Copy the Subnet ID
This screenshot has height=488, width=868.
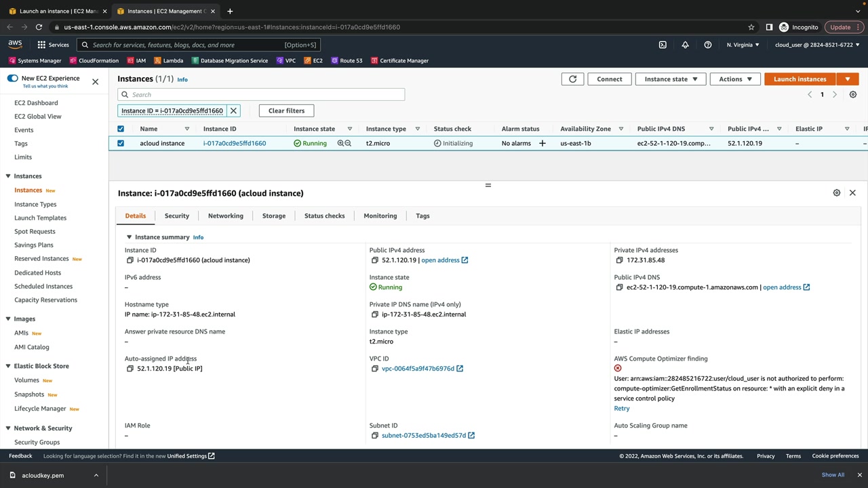(375, 435)
